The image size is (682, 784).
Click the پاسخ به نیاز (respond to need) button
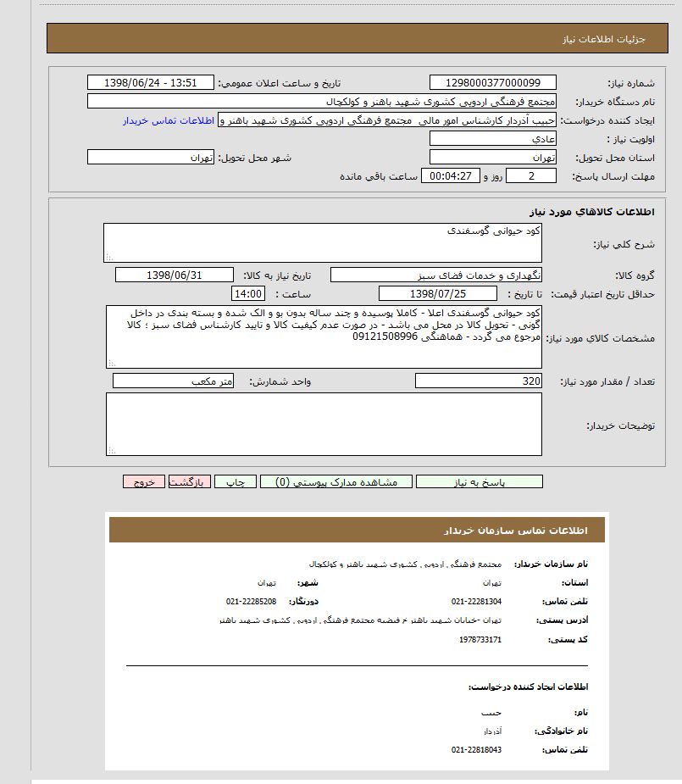tap(480, 481)
